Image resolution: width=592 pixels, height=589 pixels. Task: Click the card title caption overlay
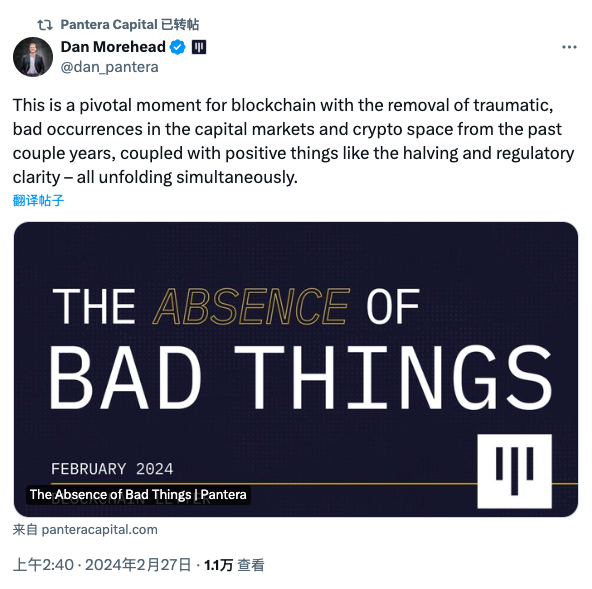[138, 494]
